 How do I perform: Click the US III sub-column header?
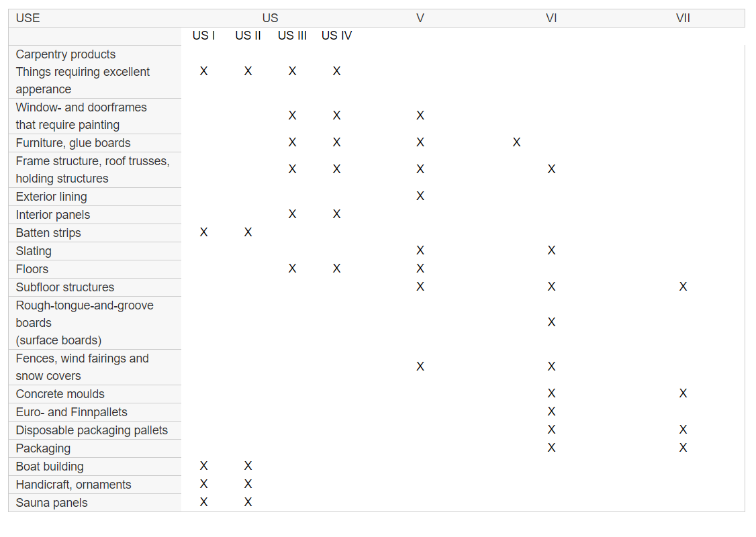click(292, 36)
